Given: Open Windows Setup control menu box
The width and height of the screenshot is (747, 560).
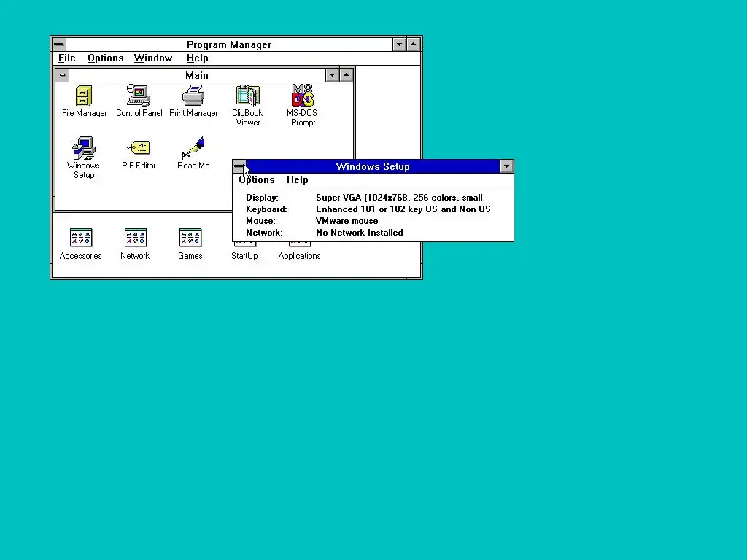Looking at the screenshot, I should (239, 166).
